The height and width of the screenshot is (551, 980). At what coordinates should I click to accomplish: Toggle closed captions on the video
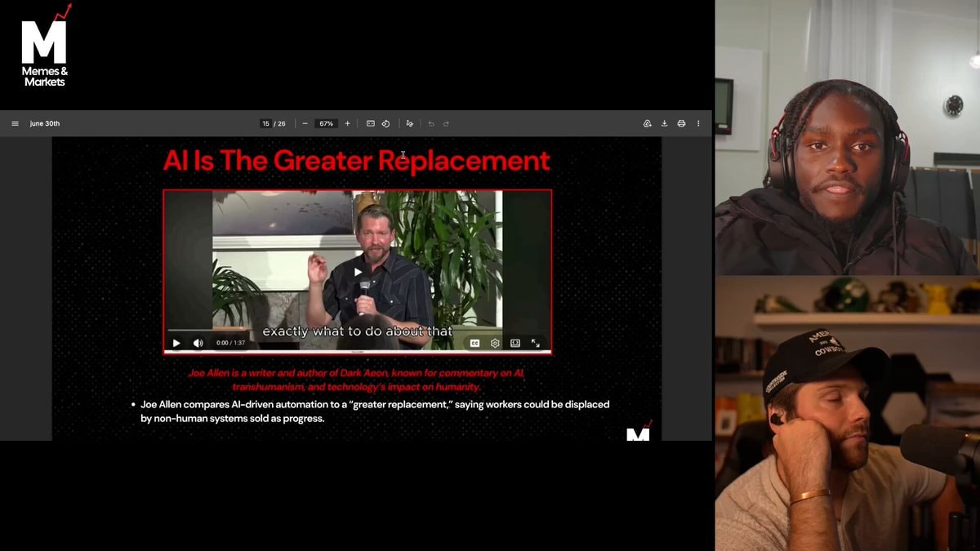pyautogui.click(x=474, y=344)
